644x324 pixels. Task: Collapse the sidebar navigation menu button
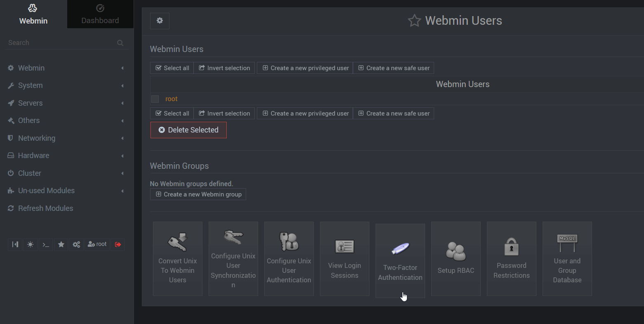(x=15, y=244)
